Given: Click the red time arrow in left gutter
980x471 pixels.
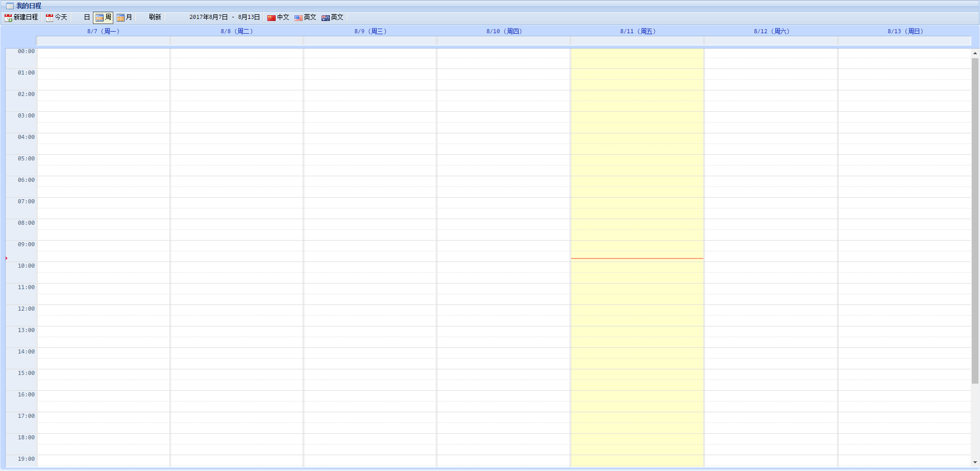Looking at the screenshot, I should point(7,258).
